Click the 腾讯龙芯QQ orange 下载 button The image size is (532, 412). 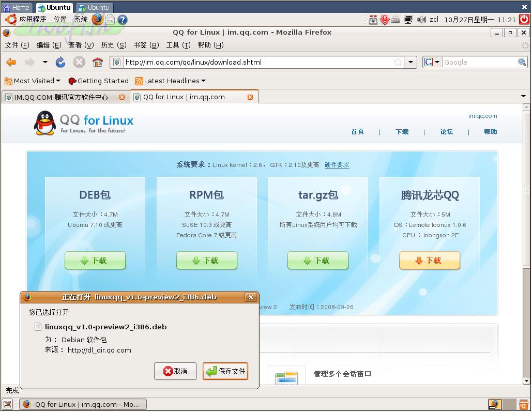[430, 261]
